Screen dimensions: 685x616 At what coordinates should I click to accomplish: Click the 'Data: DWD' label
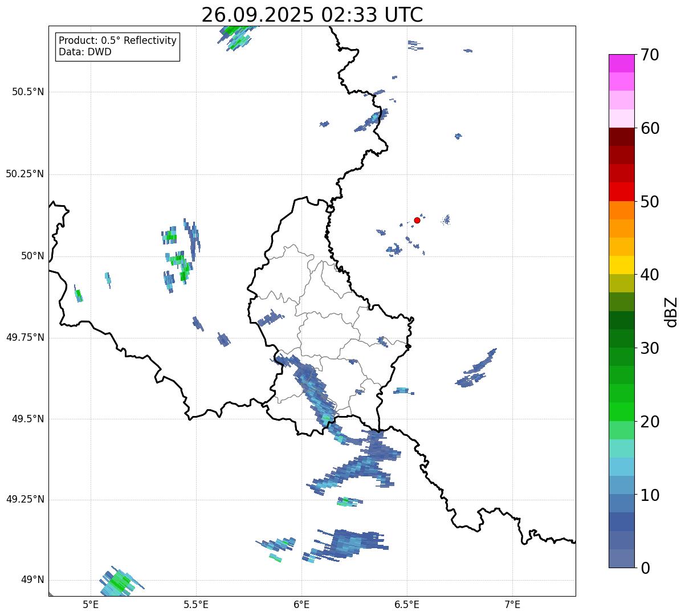(85, 52)
